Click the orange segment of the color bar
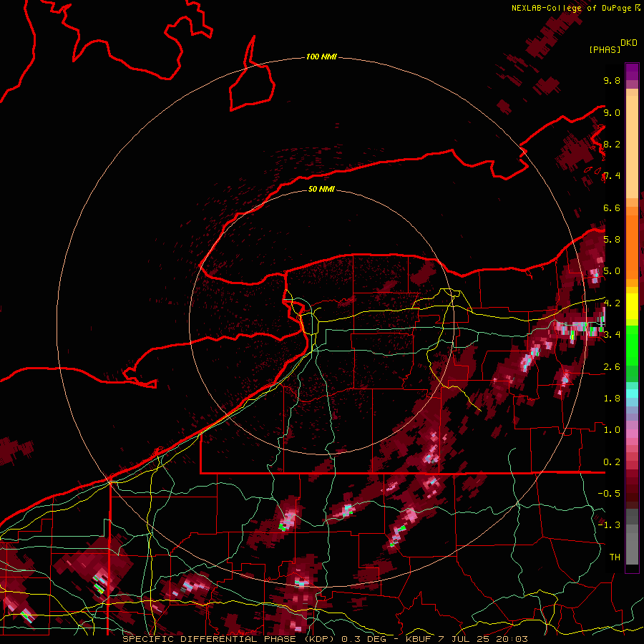Screen dimensions: 644x644 pos(632,246)
